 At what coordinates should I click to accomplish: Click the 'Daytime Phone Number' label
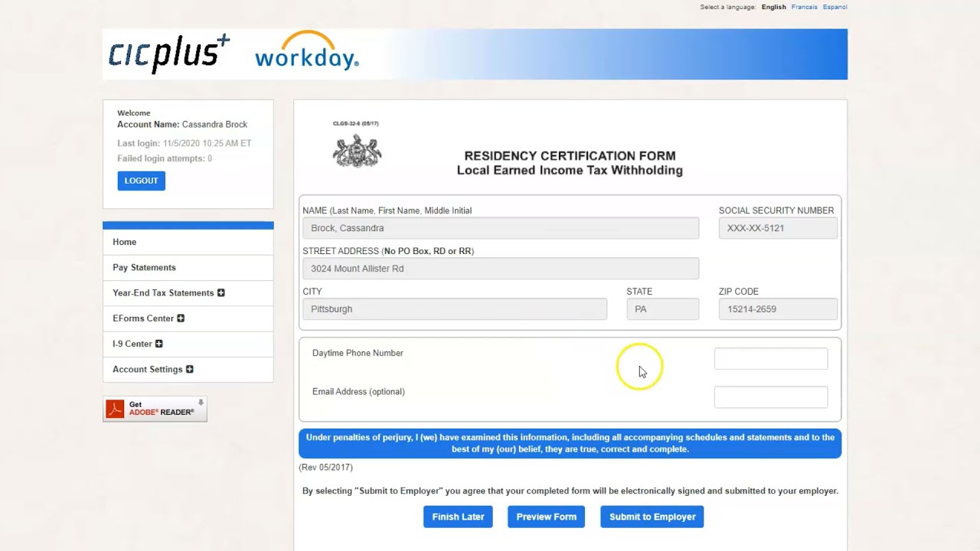click(358, 353)
